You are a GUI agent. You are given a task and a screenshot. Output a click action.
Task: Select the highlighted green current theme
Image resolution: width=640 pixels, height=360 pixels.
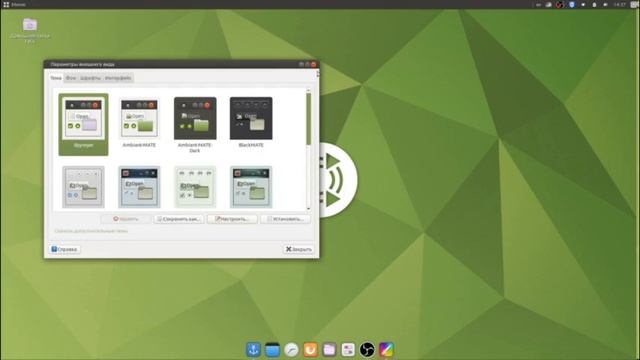point(83,124)
